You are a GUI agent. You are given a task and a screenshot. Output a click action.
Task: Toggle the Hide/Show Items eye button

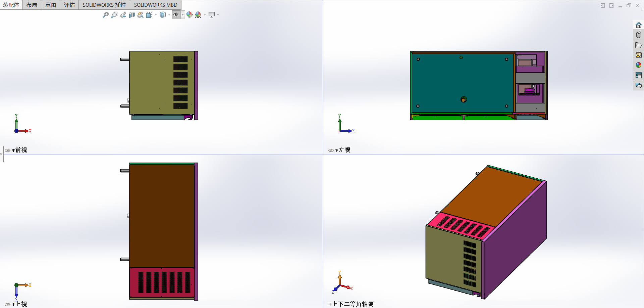(176, 15)
